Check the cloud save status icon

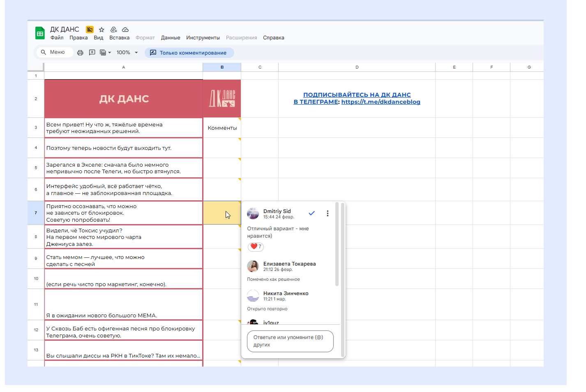click(x=125, y=30)
